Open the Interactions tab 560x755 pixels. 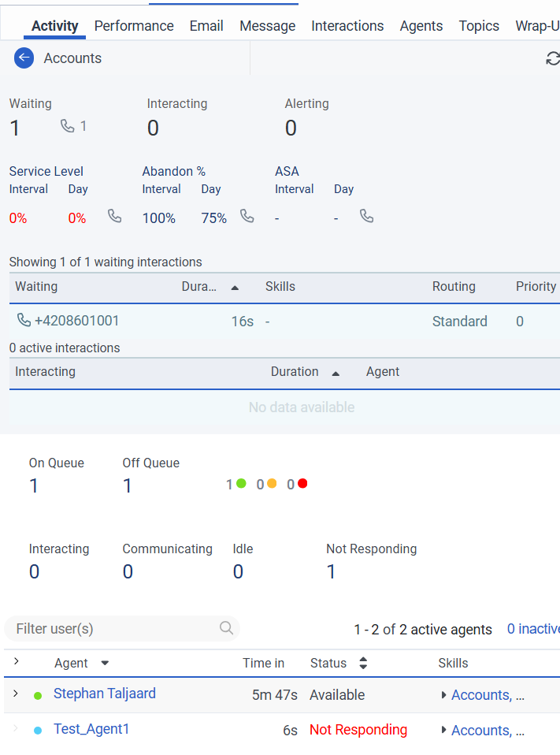click(x=347, y=26)
